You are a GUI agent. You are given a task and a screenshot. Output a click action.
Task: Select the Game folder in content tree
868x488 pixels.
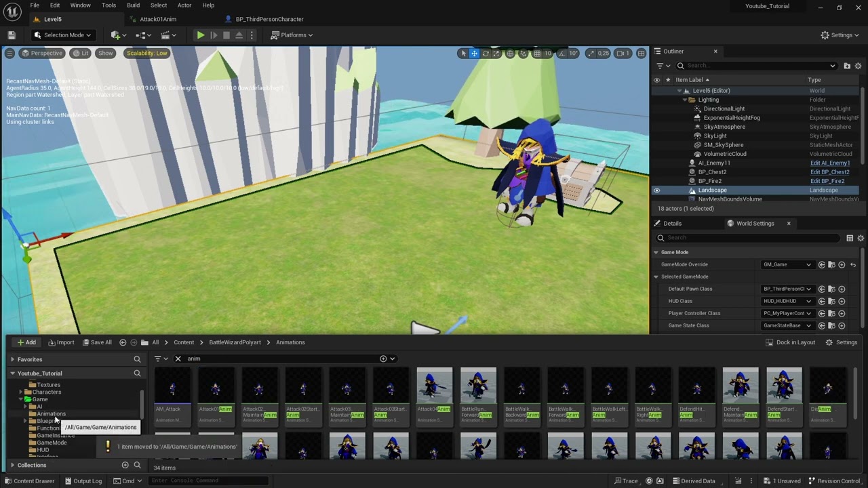40,399
